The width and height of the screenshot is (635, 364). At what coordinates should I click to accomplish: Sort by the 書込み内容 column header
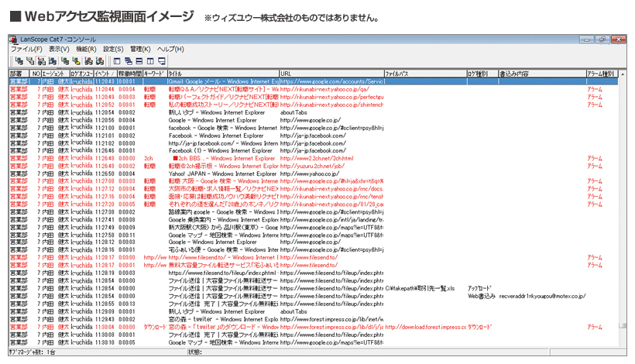542,74
